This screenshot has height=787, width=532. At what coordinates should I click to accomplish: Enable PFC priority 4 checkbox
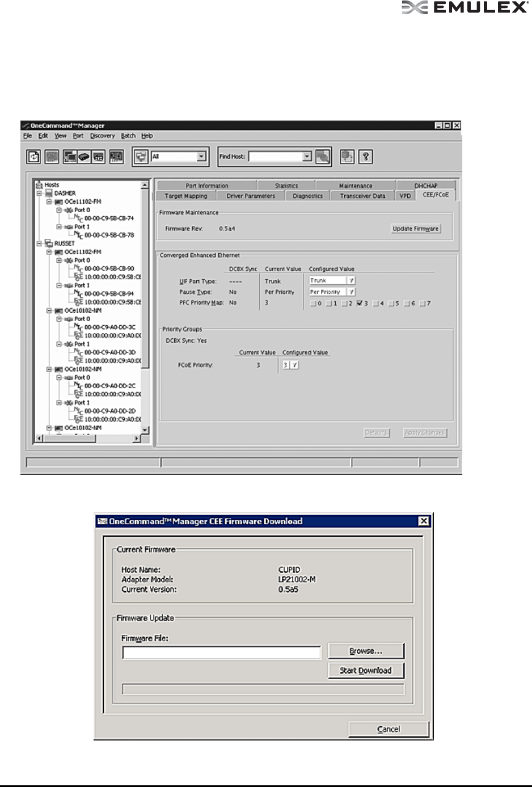(376, 304)
